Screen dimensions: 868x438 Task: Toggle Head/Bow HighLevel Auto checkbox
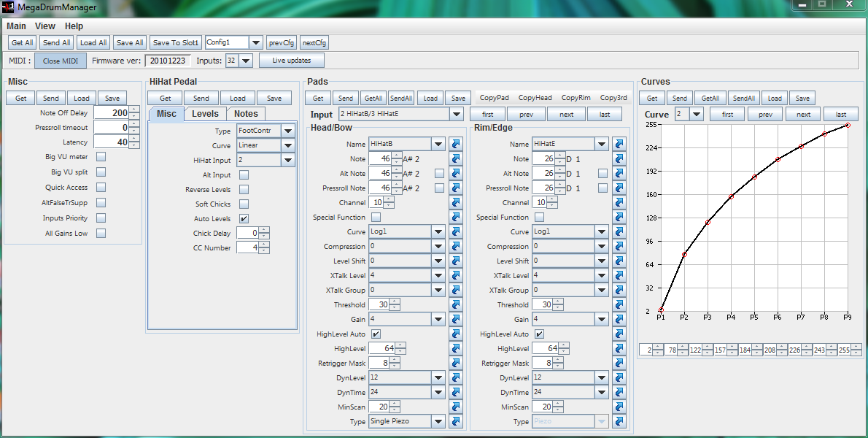coord(376,334)
